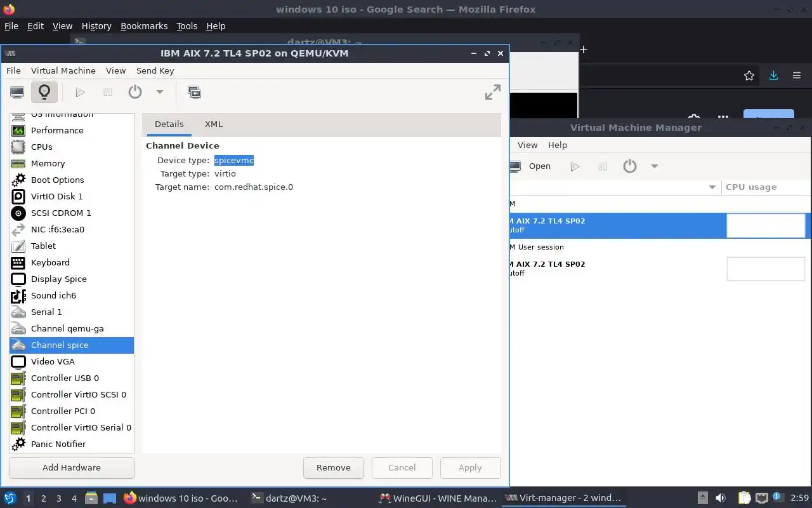
Task: Click the Run icon in Virtual Machine Manager
Action: 575,166
